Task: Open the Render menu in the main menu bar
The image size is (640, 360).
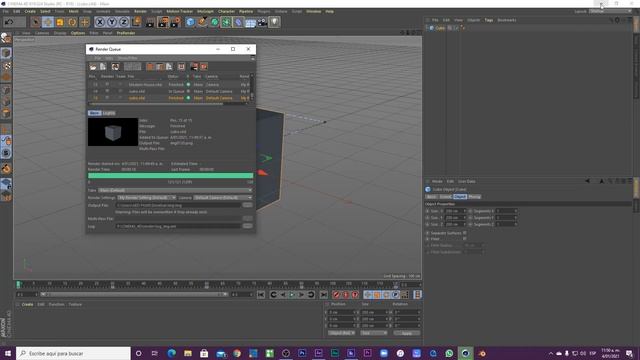Action: click(x=140, y=11)
